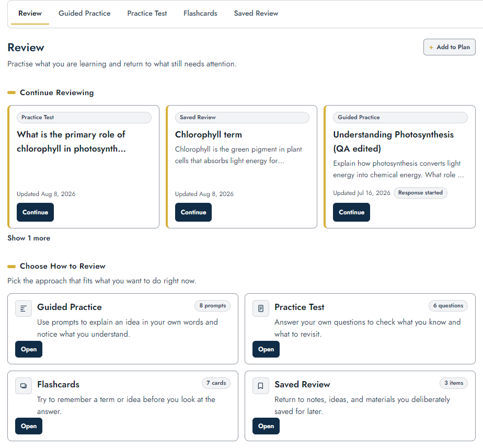Open the Practice Test tab
This screenshot has height=448, width=483.
[147, 14]
